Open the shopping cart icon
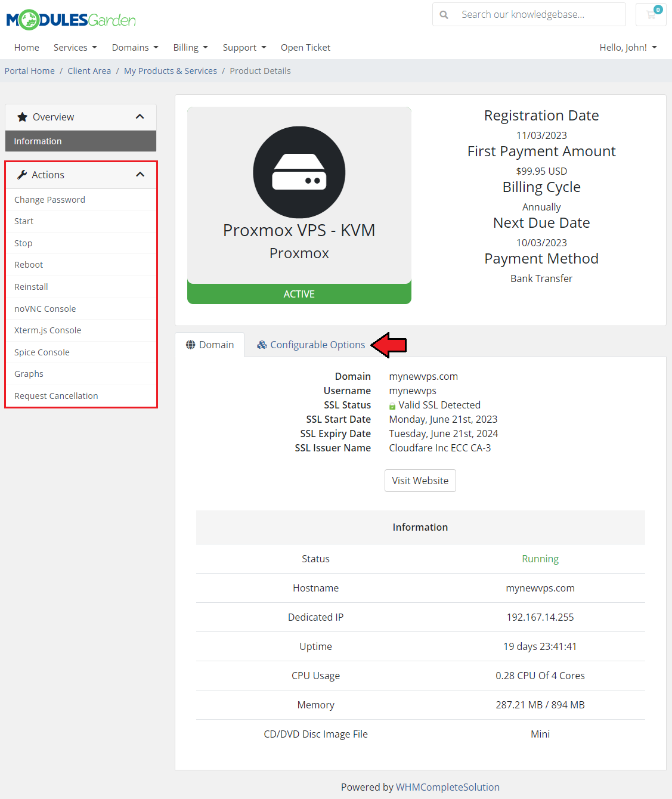The width and height of the screenshot is (672, 799). click(651, 14)
